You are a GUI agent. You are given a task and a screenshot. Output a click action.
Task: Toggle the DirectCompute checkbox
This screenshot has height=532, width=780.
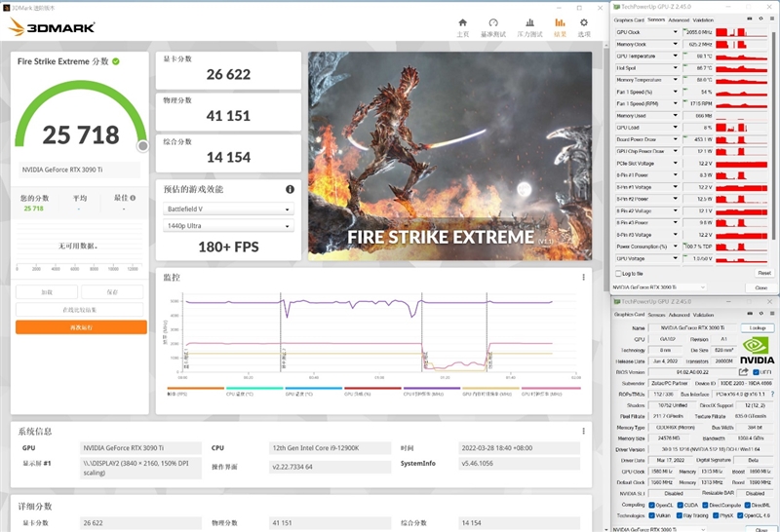(705, 505)
